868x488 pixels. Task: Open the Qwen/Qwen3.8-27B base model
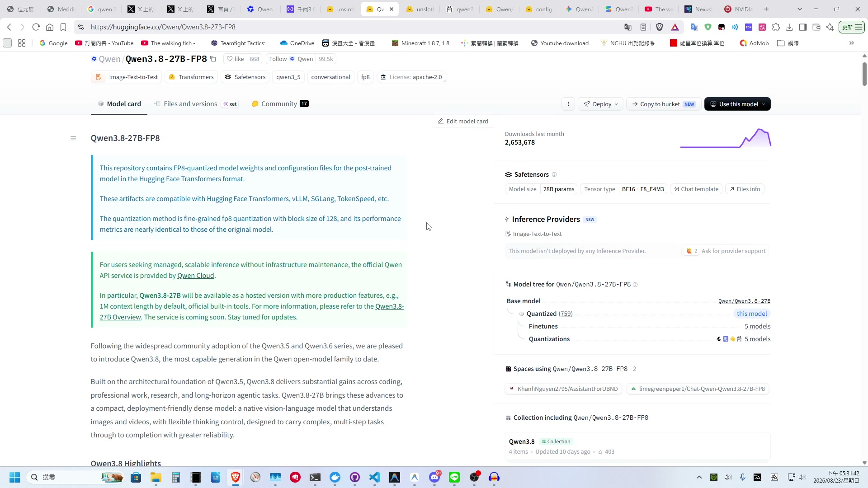pos(744,301)
